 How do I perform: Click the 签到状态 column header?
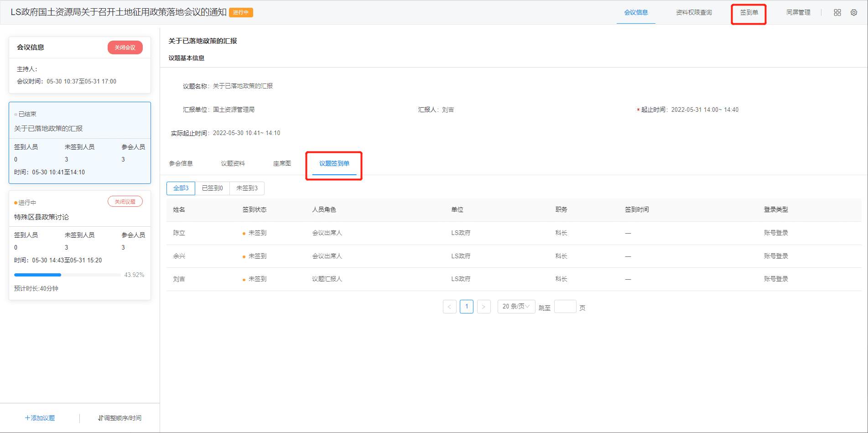[255, 210]
